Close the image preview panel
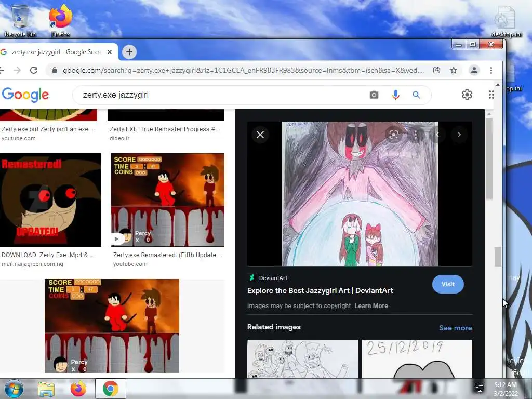This screenshot has width=532, height=399. pyautogui.click(x=260, y=135)
